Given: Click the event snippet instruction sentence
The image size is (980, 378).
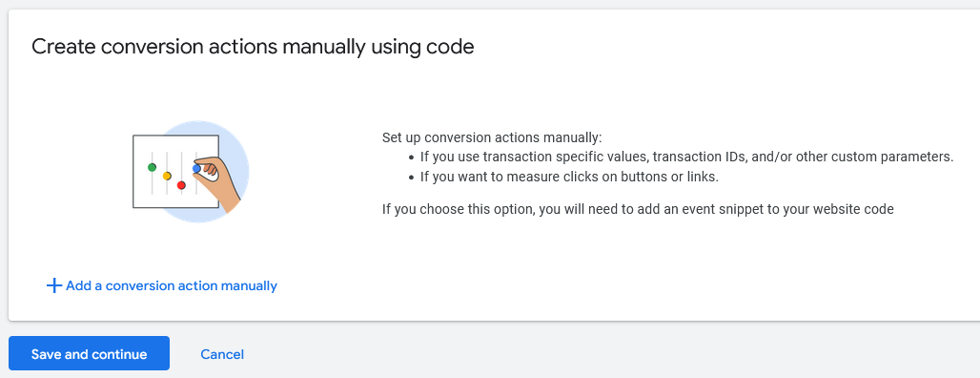Looking at the screenshot, I should (638, 209).
